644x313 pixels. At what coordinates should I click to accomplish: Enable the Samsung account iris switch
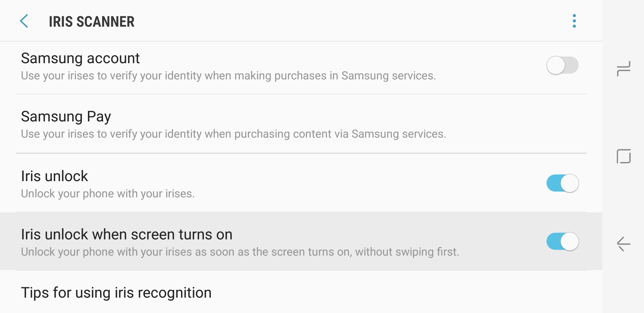[562, 65]
